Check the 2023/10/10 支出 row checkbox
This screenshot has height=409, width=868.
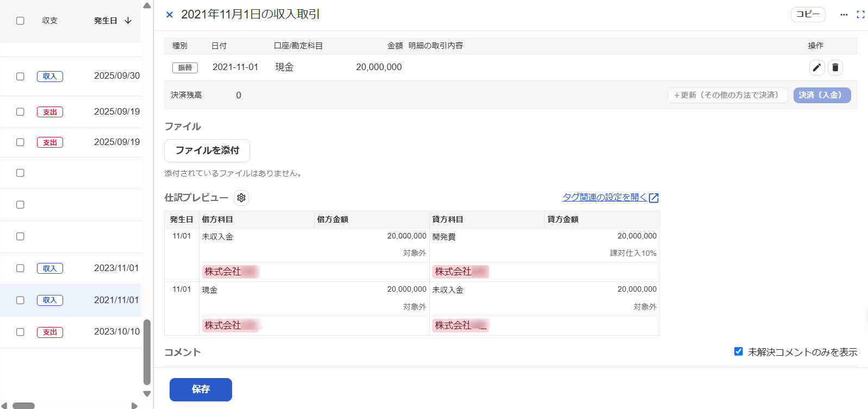pyautogui.click(x=20, y=332)
